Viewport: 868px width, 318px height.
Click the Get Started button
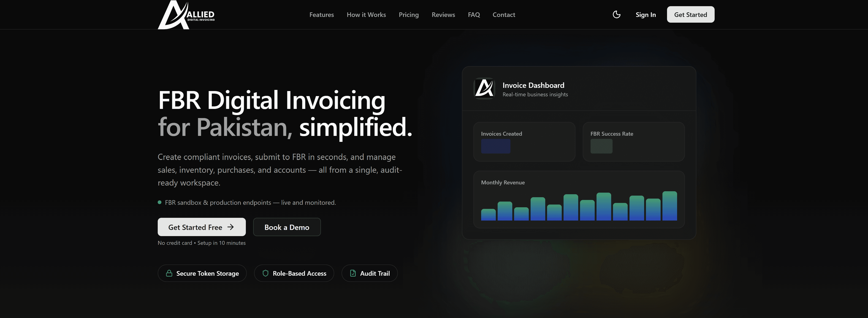point(690,14)
